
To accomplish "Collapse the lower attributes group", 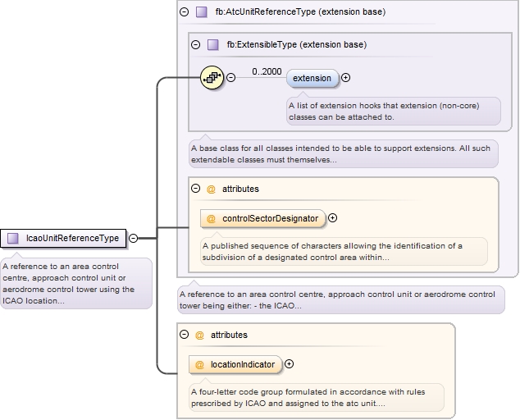I will tap(184, 335).
